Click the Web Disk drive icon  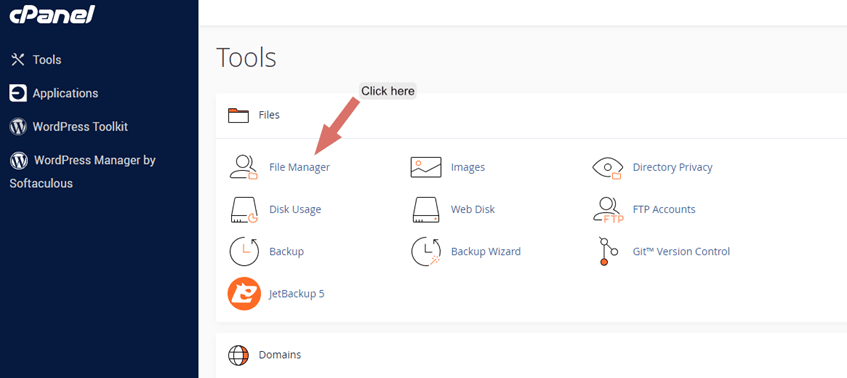pyautogui.click(x=427, y=210)
